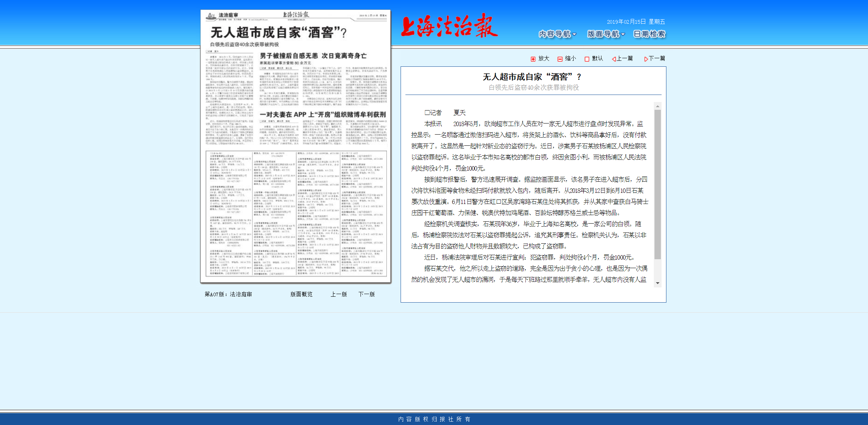
Task: Click the red plus icon beside 放大
Action: [x=533, y=58]
